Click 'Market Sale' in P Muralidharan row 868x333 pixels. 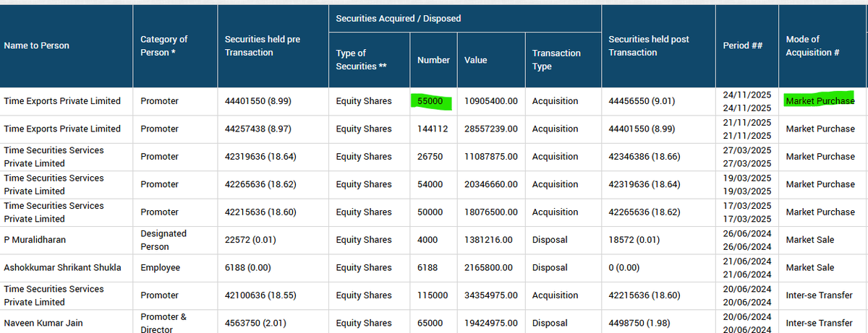(x=810, y=239)
